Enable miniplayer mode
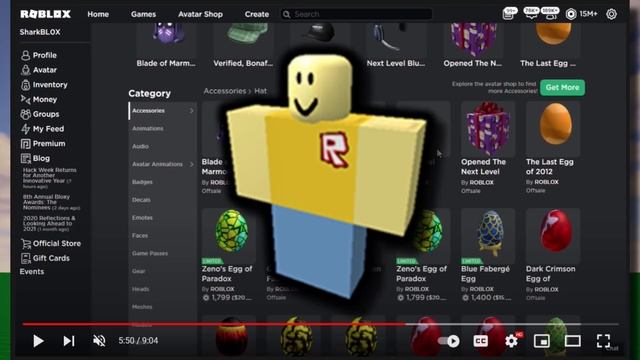The image size is (640, 360). pos(542,341)
